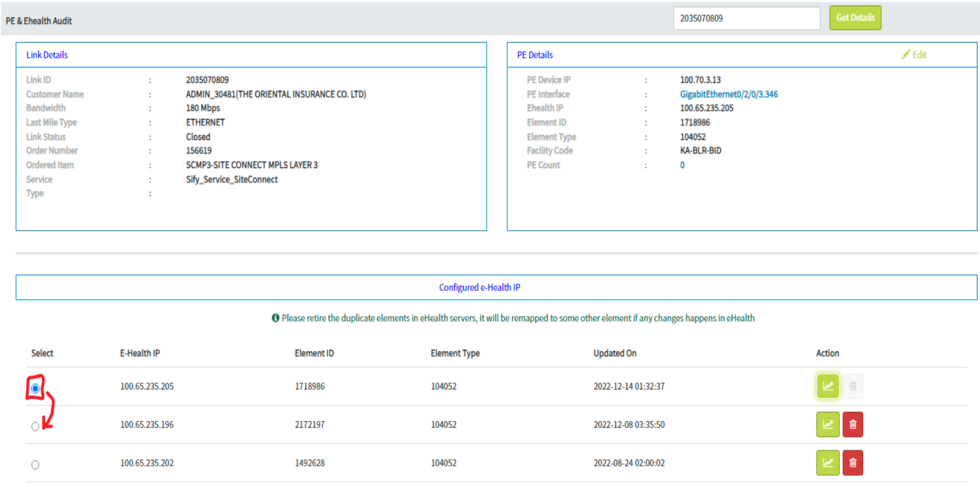
Task: Click the Order Number value 156619
Action: pyautogui.click(x=199, y=151)
